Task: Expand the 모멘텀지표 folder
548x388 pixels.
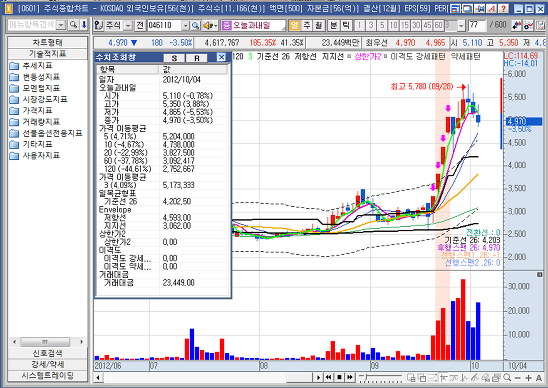Action: coord(35,88)
